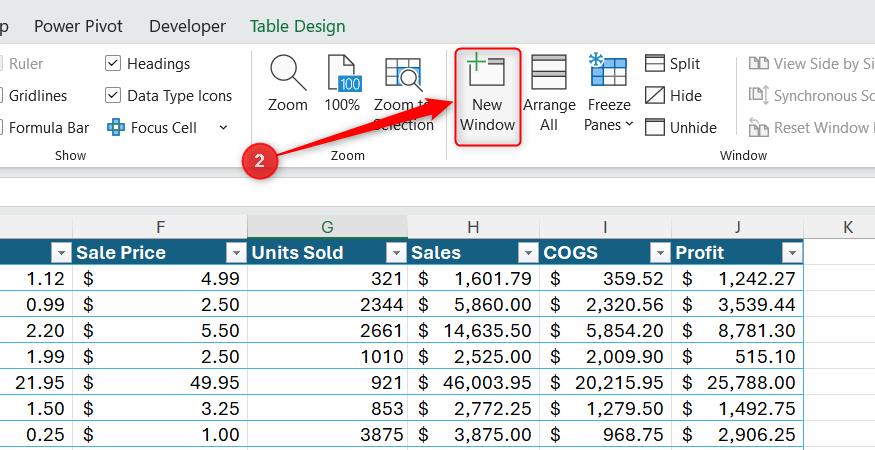Open the Developer ribbon tab
Image resolution: width=875 pixels, height=450 pixels.
pyautogui.click(x=188, y=26)
